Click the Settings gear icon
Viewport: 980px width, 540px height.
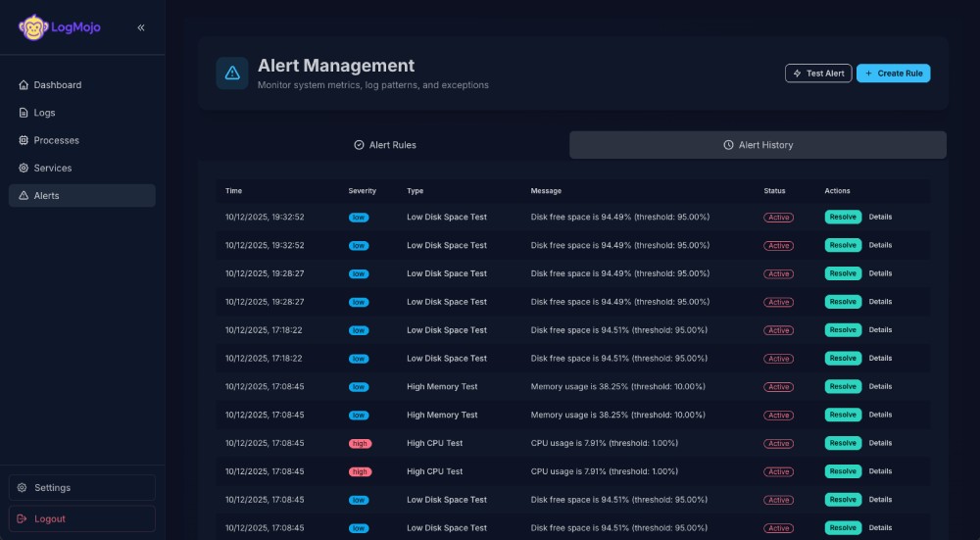[22, 487]
